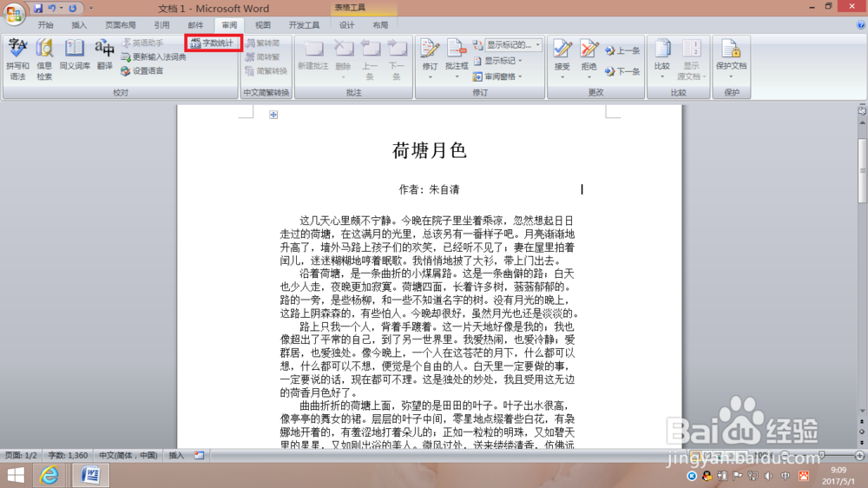Open the table tools 设计 tab
Image resolution: width=868 pixels, height=488 pixels.
pyautogui.click(x=346, y=25)
